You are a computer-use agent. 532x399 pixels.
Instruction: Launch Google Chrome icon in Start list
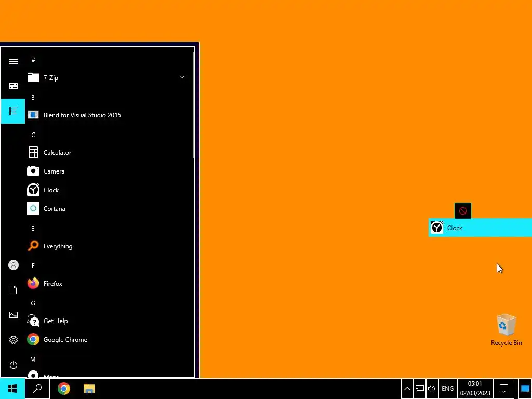(x=33, y=339)
